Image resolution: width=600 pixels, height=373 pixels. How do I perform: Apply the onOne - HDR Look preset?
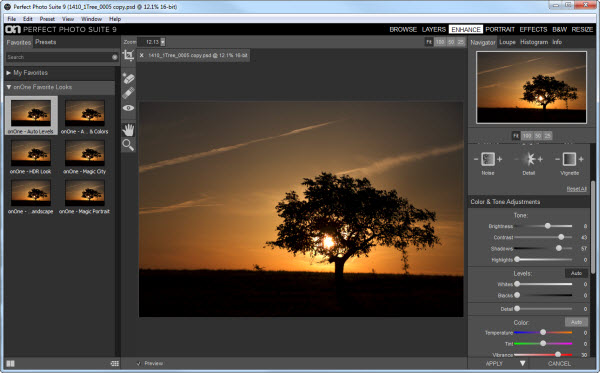[x=31, y=157]
